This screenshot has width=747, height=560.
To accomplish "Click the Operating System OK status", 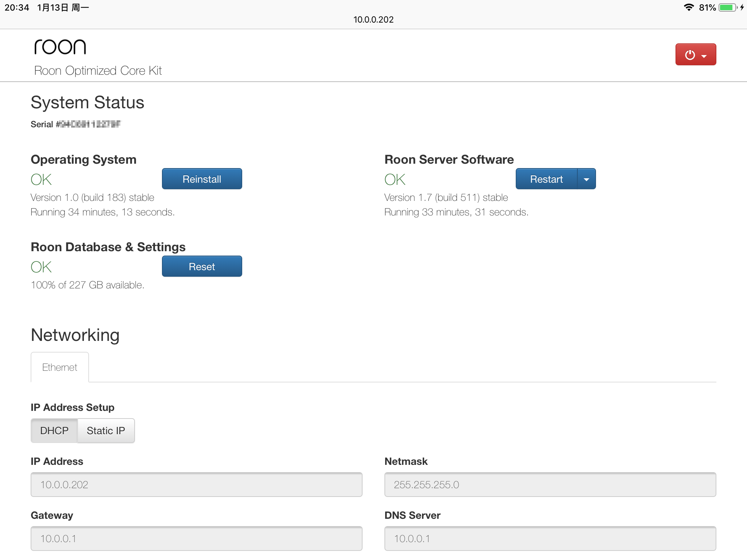I will click(41, 179).
